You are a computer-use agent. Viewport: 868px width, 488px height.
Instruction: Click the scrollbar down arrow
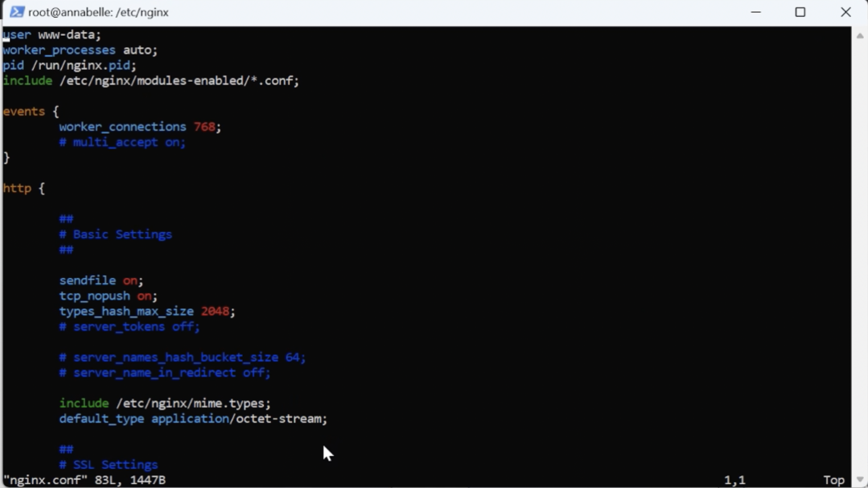pos(859,479)
